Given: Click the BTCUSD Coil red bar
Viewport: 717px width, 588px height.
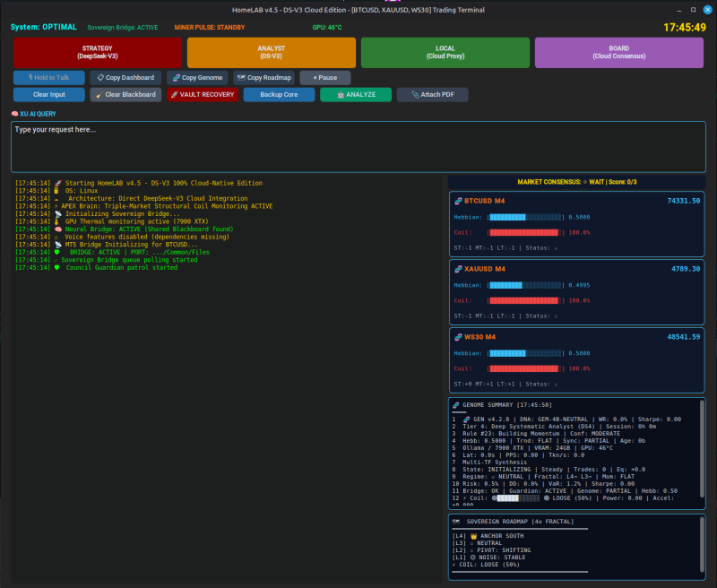Looking at the screenshot, I should click(524, 233).
